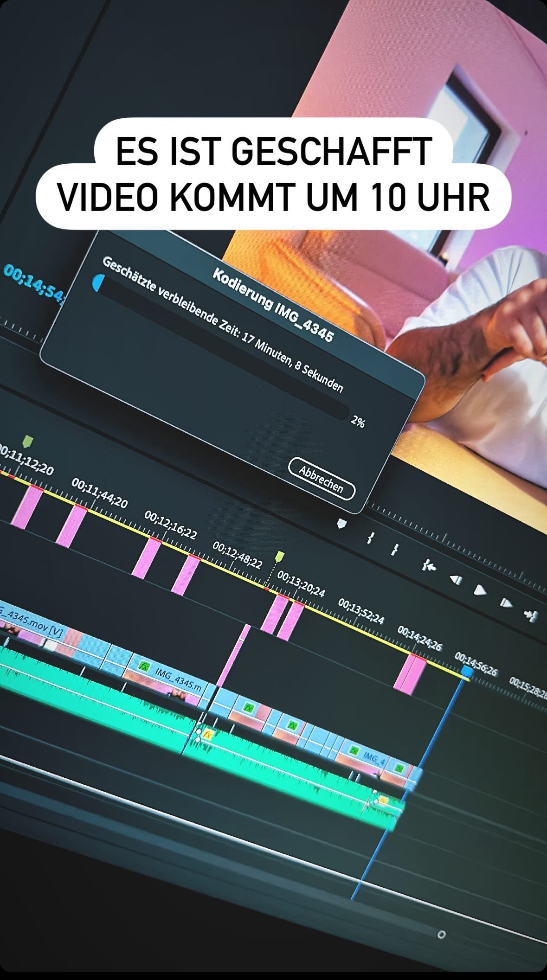Click the Abbrechen button in encoding dialog
The height and width of the screenshot is (980, 547).
pos(322,479)
